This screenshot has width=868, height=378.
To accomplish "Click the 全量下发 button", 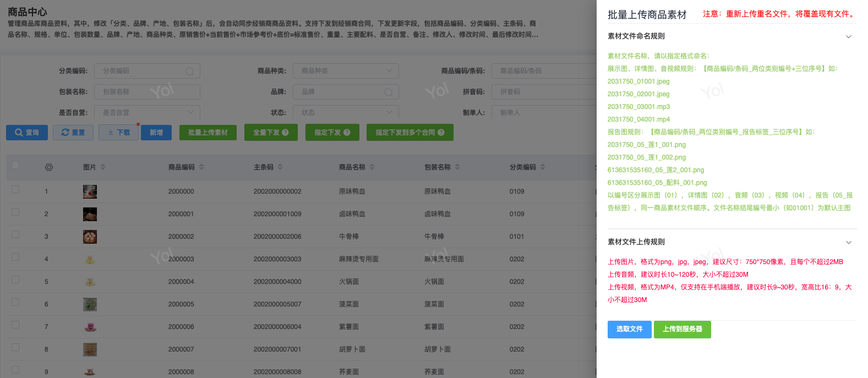I will tap(271, 133).
